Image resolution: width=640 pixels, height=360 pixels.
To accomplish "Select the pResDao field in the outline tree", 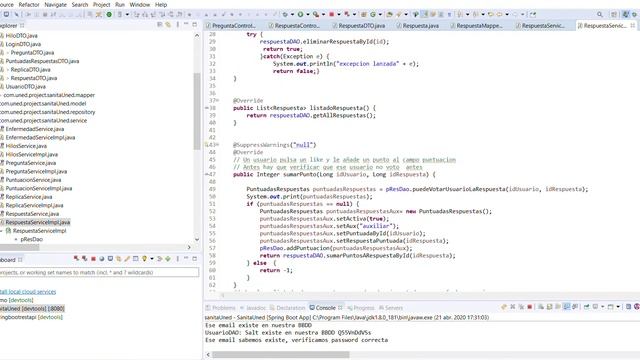I will (x=31, y=239).
